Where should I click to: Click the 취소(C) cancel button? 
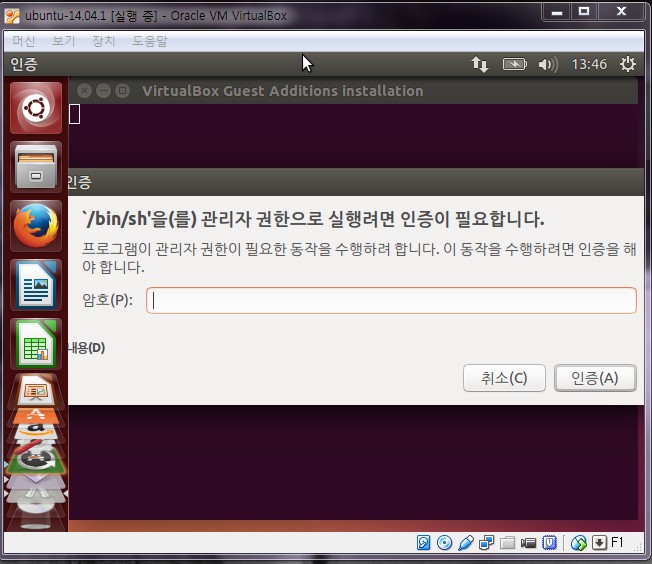pyautogui.click(x=504, y=378)
